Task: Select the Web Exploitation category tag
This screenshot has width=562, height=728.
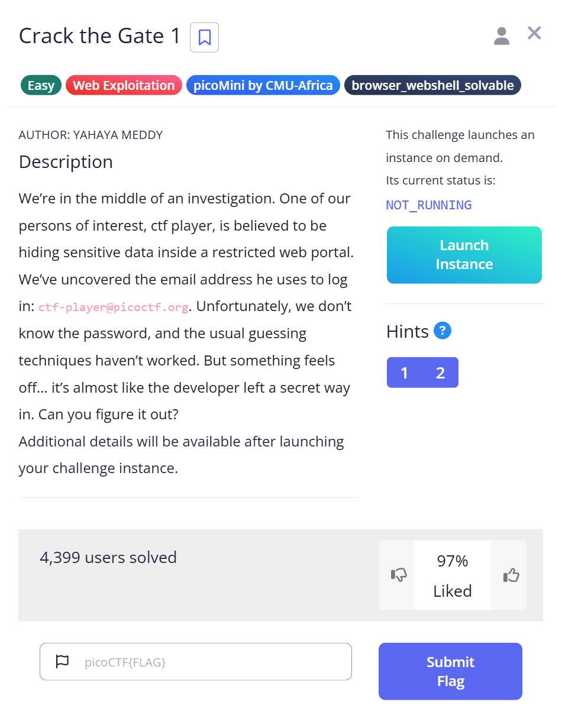Action: point(124,86)
